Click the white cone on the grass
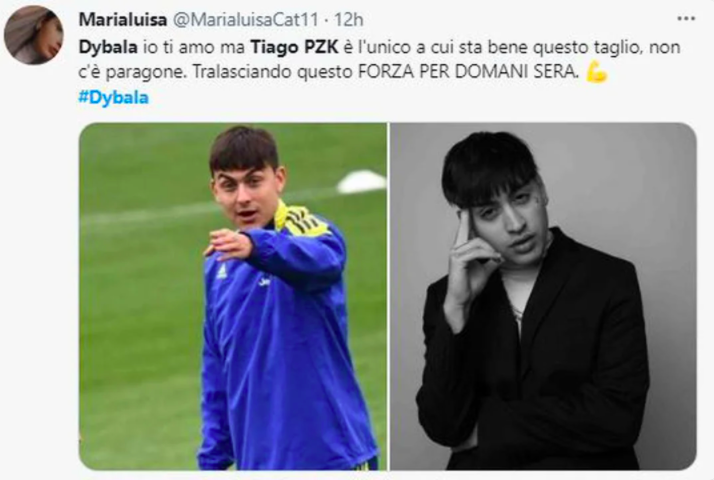 362,182
